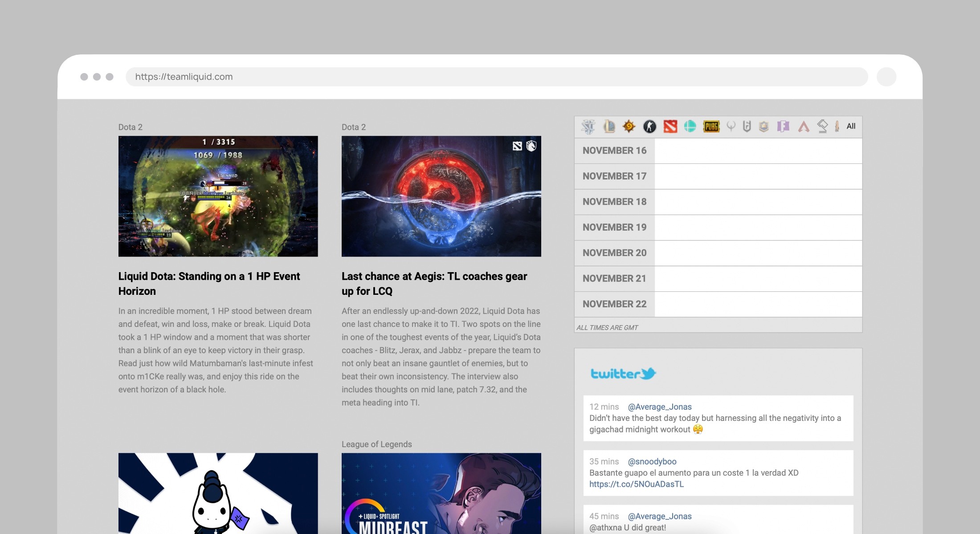Filter events by Smash Bros icon

(x=690, y=126)
